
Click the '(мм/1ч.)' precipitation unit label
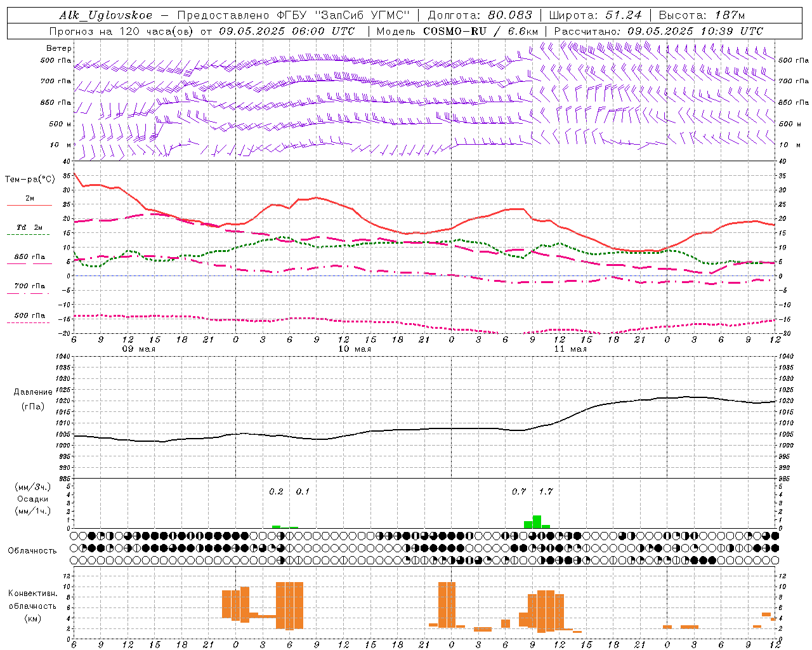[32, 511]
